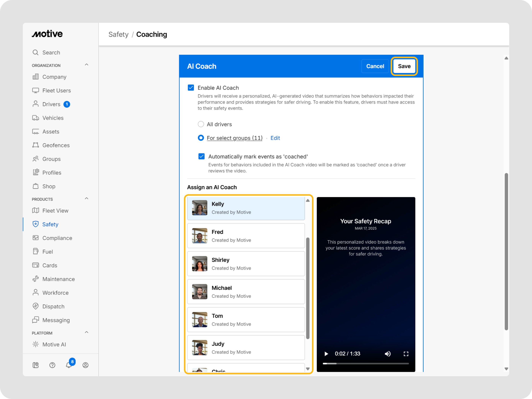Select Shirley as AI Coach
The image size is (532, 399).
pyautogui.click(x=246, y=264)
